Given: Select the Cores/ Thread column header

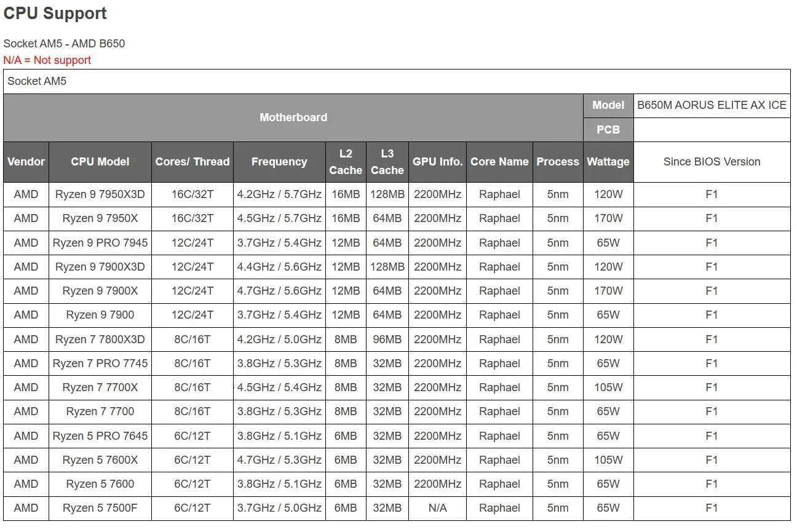Looking at the screenshot, I should pyautogui.click(x=192, y=162).
